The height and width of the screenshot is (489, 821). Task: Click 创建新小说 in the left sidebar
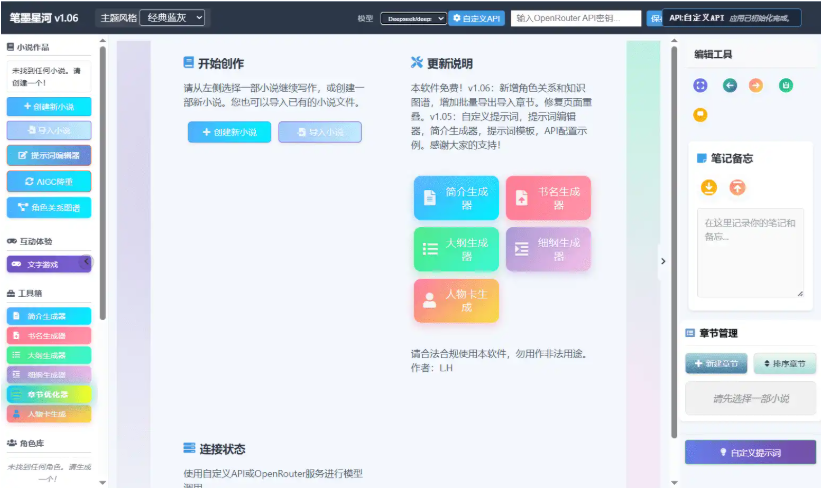pos(49,106)
